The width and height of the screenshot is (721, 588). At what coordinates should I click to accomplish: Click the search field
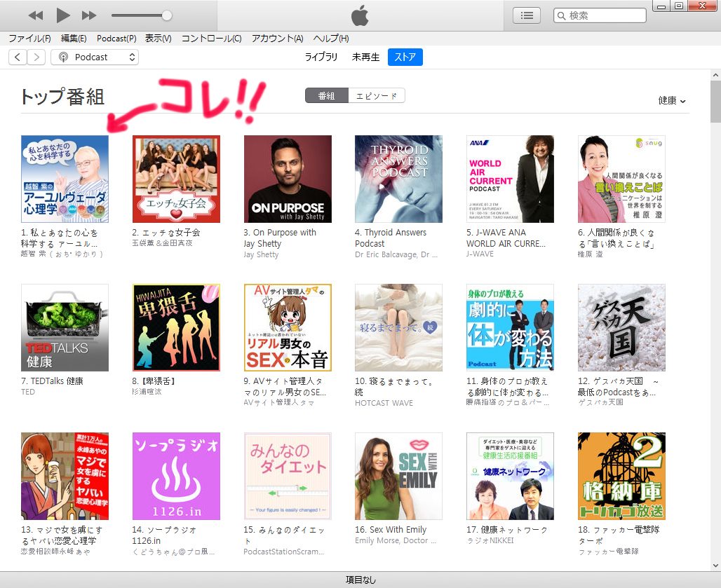(600, 15)
